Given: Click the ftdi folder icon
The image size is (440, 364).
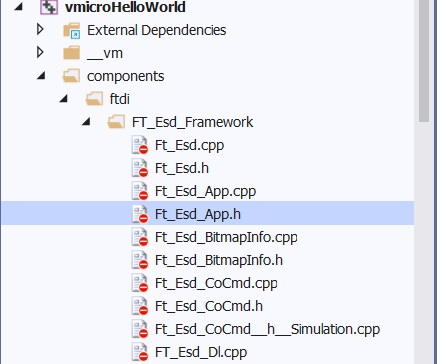Looking at the screenshot, I should coord(94,99).
